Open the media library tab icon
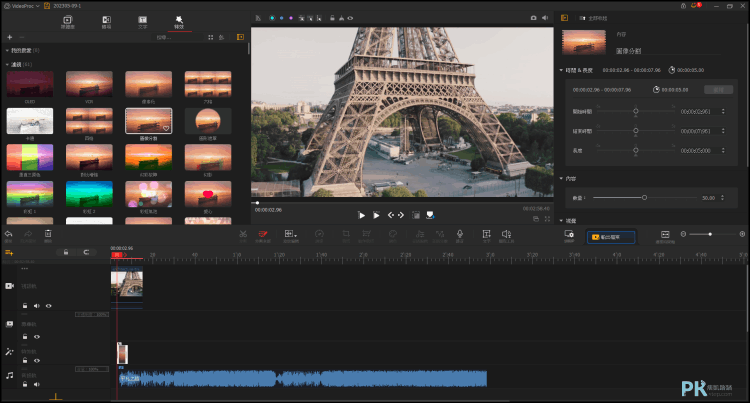This screenshot has width=750, height=403. [67, 20]
